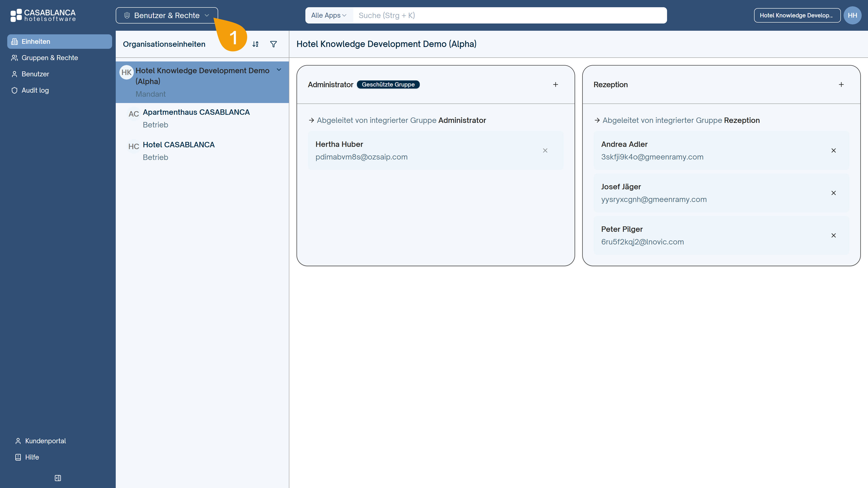Image resolution: width=868 pixels, height=488 pixels.
Task: Collapse the sidebar with the panel icon
Action: pos(58,478)
